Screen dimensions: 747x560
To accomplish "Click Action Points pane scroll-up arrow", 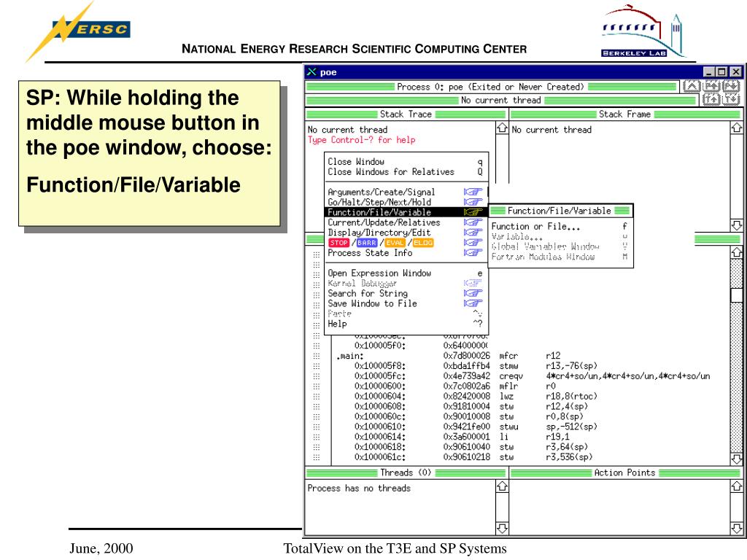I will [x=736, y=486].
